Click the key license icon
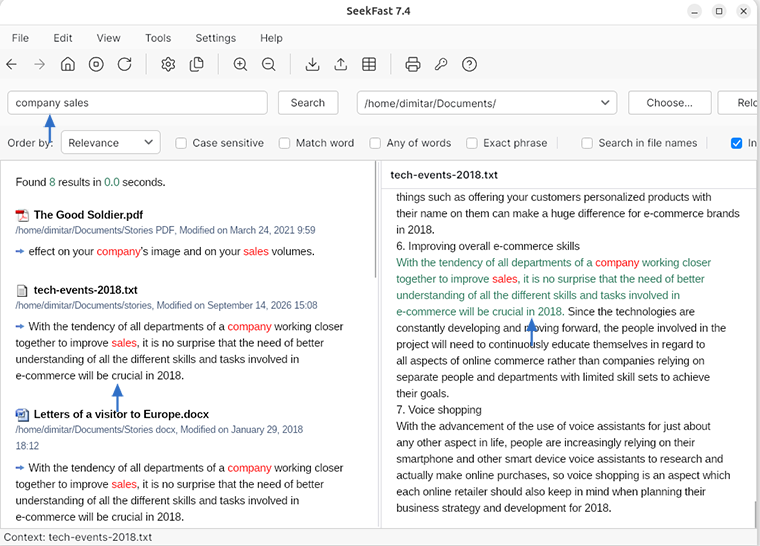 tap(441, 64)
